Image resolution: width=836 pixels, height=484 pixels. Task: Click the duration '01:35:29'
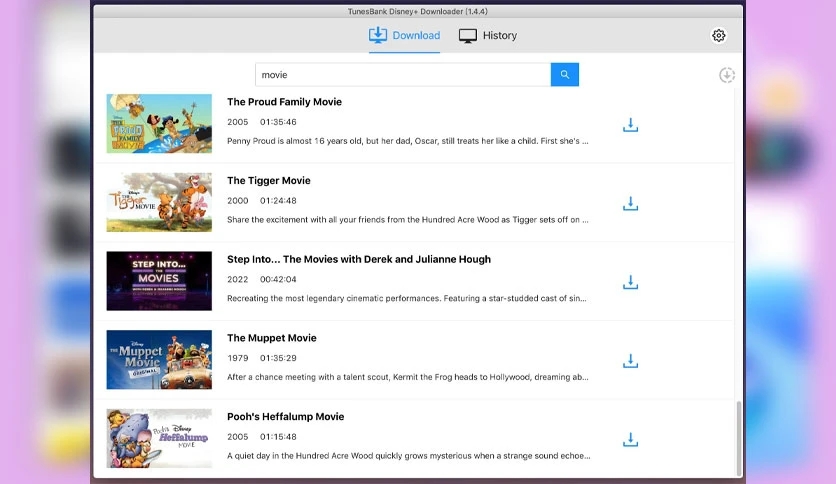pos(278,358)
